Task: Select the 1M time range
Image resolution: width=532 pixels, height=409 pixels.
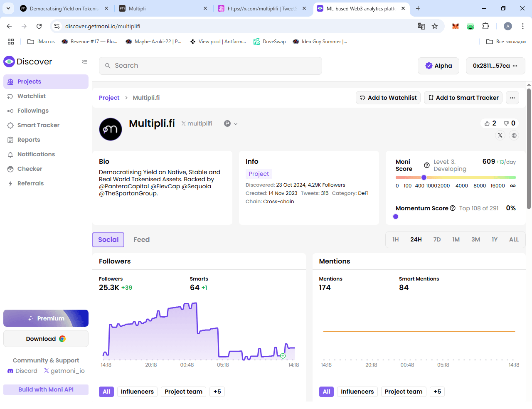Action: point(456,239)
